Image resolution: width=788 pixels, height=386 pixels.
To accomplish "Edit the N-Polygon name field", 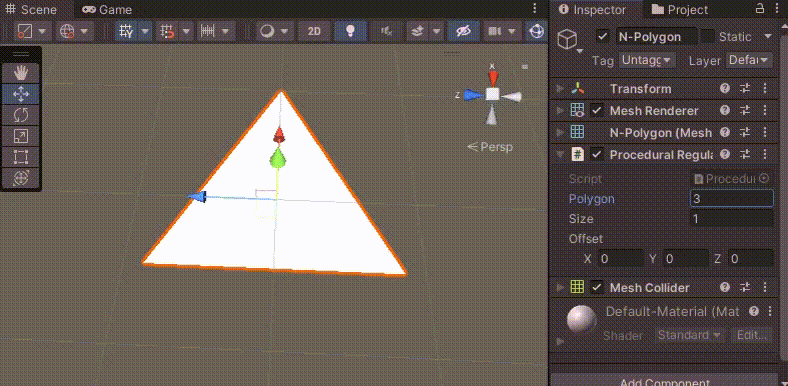I will (657, 37).
